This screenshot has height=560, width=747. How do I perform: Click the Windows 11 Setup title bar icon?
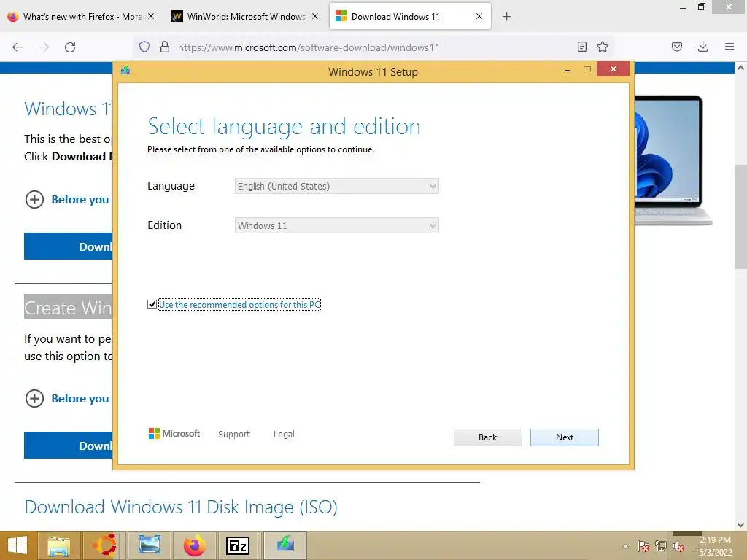point(125,71)
